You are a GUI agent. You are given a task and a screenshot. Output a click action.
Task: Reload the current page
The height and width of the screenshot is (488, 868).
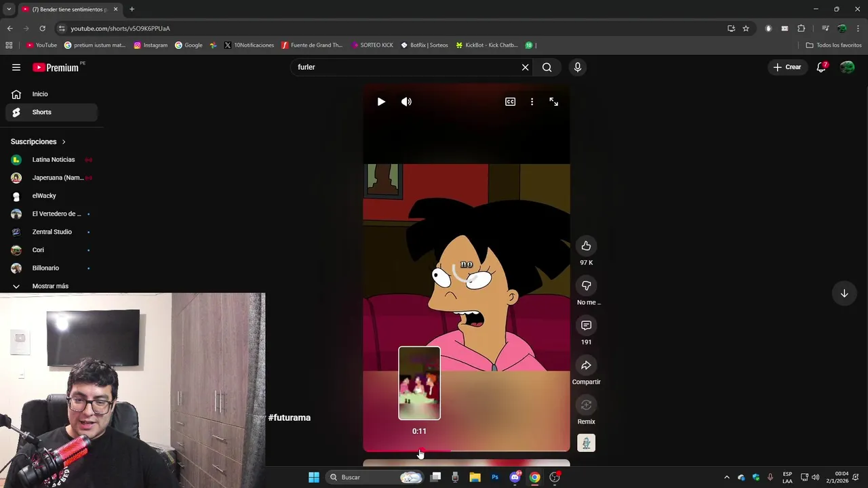click(x=42, y=28)
